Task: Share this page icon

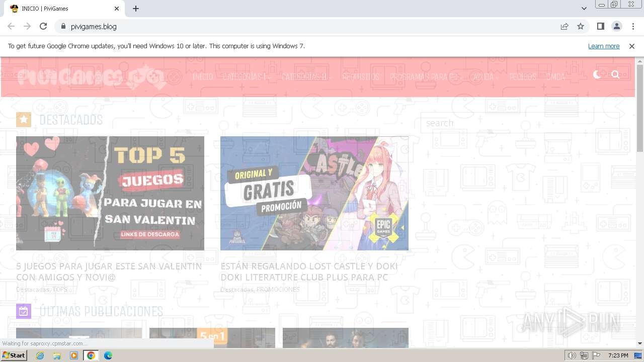Action: (x=565, y=26)
